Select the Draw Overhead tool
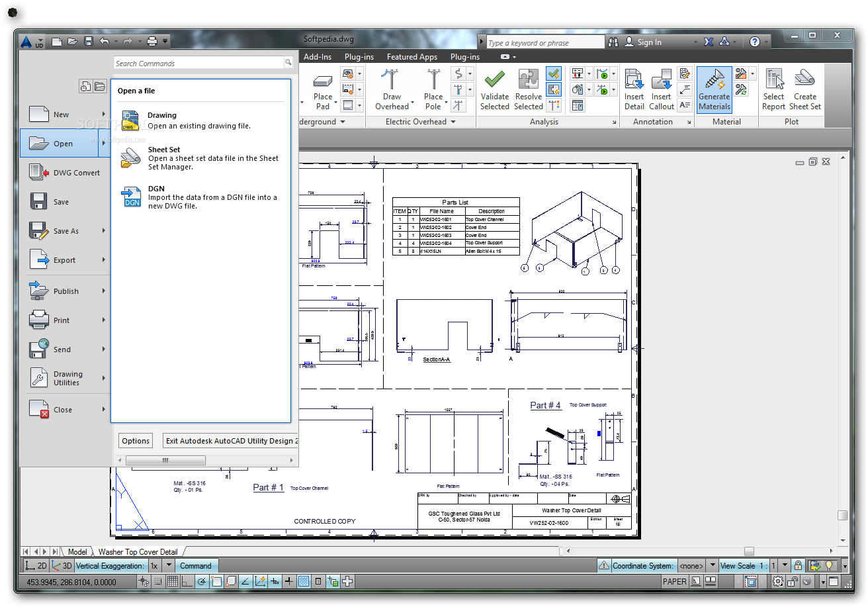 [392, 89]
